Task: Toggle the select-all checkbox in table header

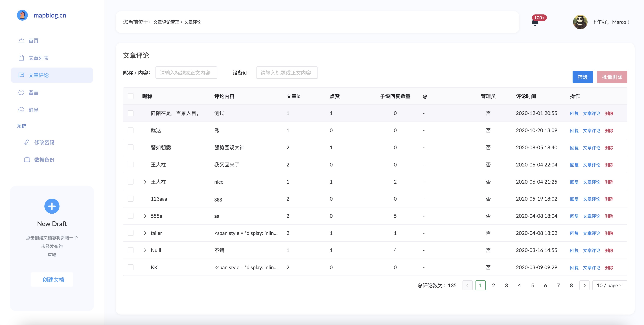Action: (130, 96)
